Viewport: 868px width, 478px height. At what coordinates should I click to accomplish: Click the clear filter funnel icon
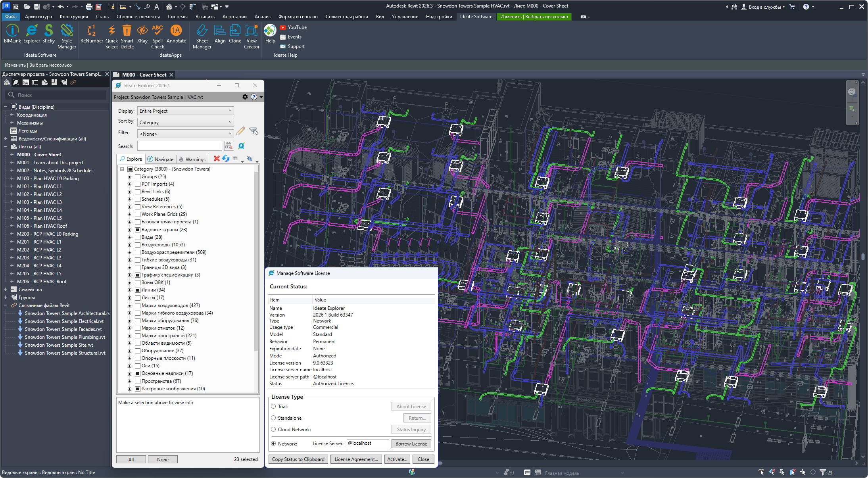pyautogui.click(x=253, y=131)
